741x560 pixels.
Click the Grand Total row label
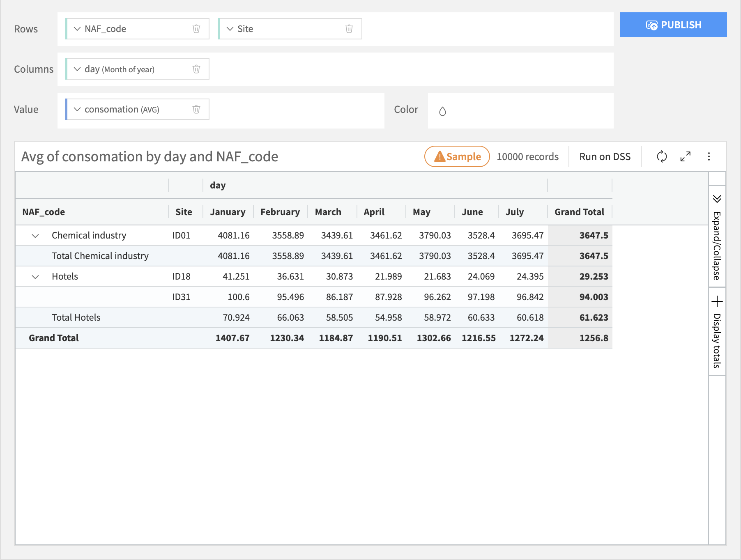click(x=54, y=338)
